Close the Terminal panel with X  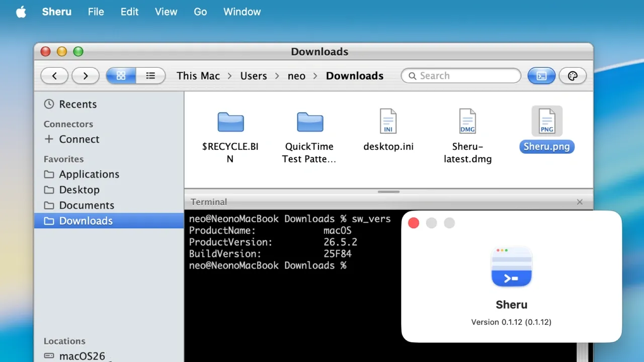point(580,202)
